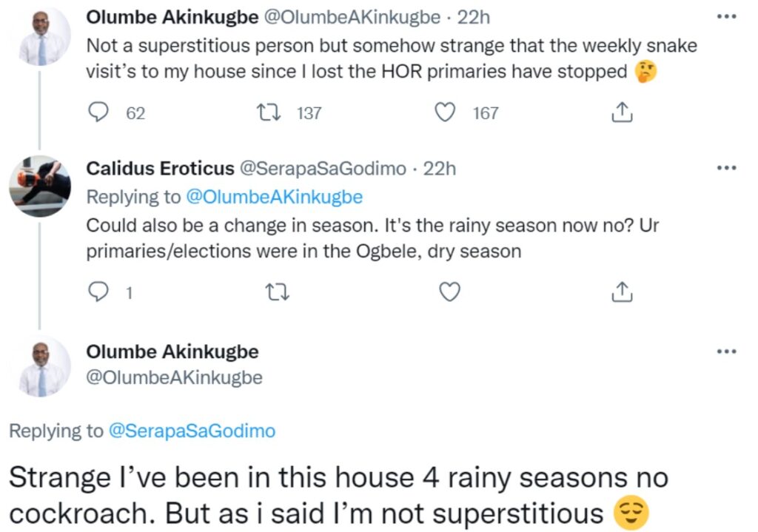Like Olumbe's tweet with 167 likes
Screen dimensions: 758x532
[446, 112]
